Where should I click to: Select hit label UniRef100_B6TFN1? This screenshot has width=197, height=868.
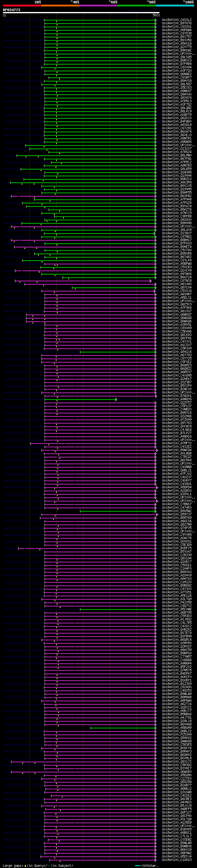(x=177, y=159)
